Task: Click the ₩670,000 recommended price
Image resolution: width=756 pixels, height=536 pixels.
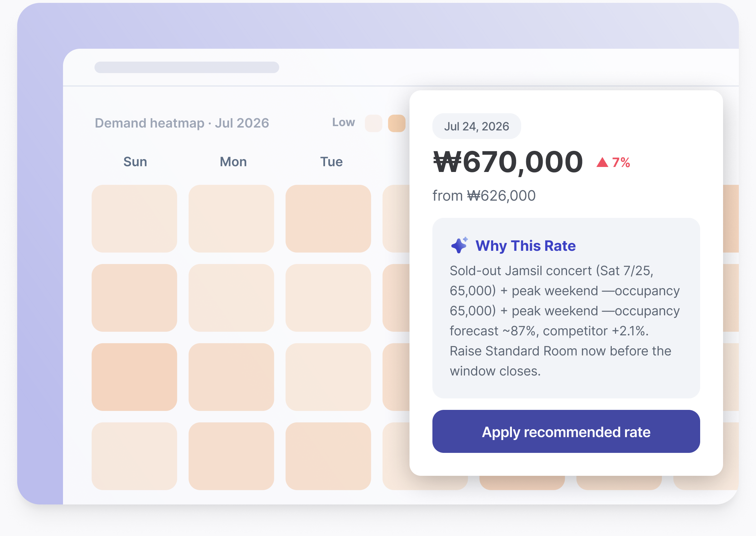Action: point(508,162)
